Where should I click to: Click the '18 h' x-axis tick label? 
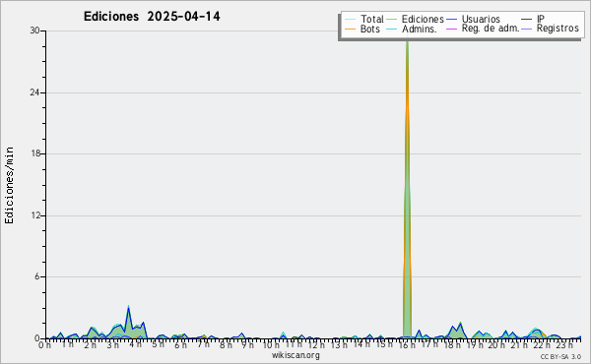(x=452, y=344)
